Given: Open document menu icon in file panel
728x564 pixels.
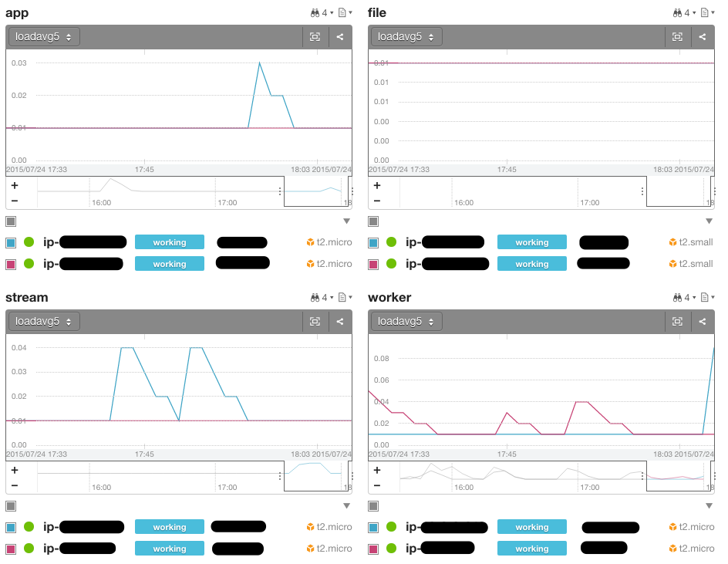Looking at the screenshot, I should (707, 13).
